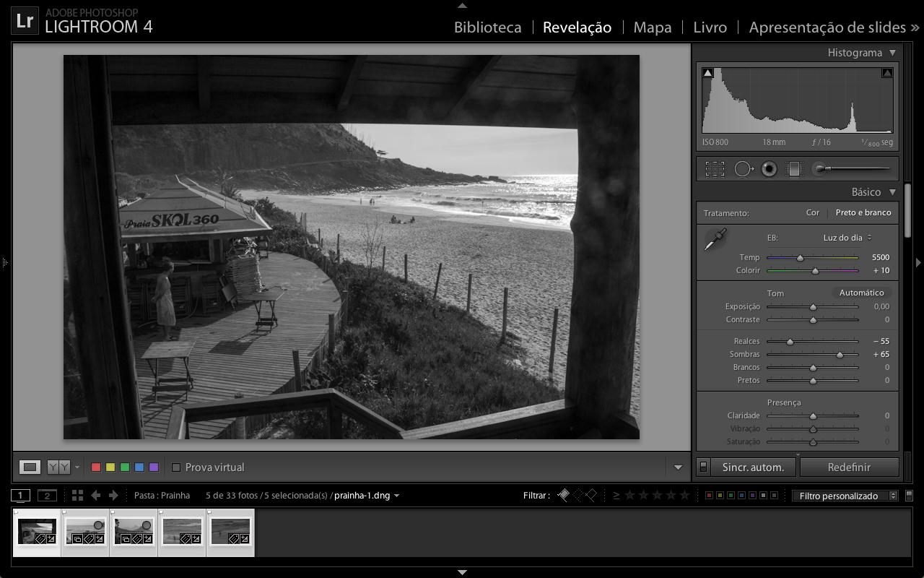Filter by flagged photos

pos(564,495)
